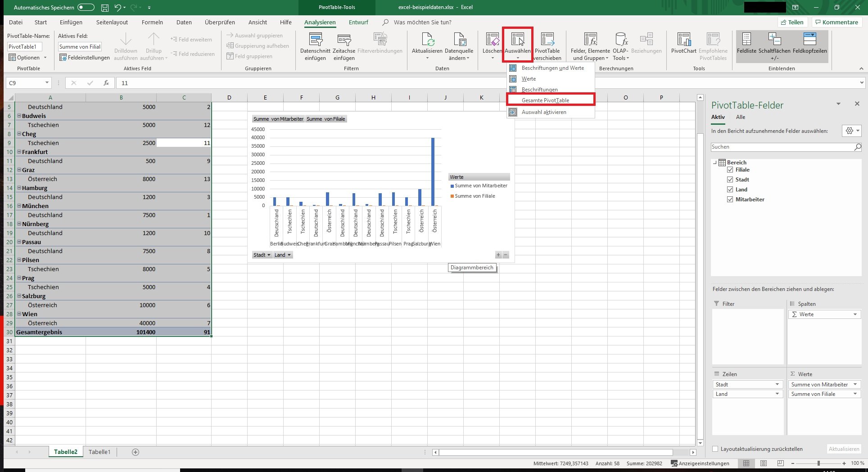Screen dimensions: 868x472
Task: Enable Layoutaktualisierung zurückstellen checkbox
Action: pyautogui.click(x=715, y=449)
